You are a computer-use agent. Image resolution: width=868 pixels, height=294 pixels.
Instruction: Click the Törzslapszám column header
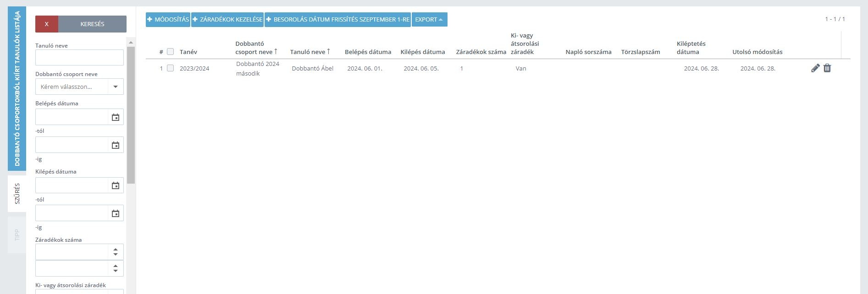pos(641,52)
